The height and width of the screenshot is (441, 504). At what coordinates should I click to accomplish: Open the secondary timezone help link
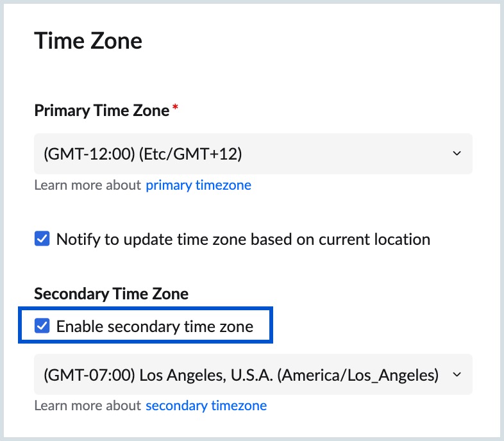click(206, 406)
